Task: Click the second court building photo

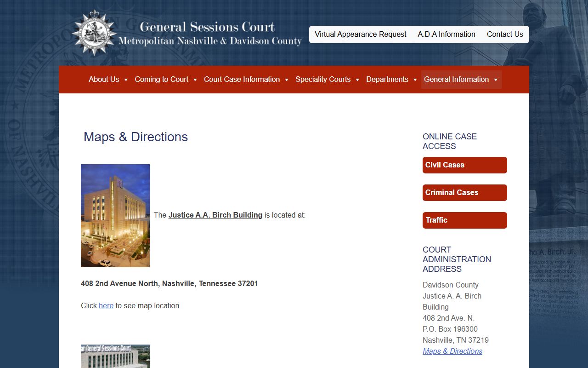Action: (x=115, y=356)
